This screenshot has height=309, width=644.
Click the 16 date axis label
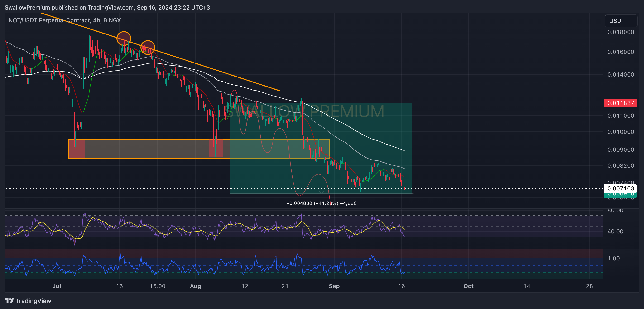(402, 286)
